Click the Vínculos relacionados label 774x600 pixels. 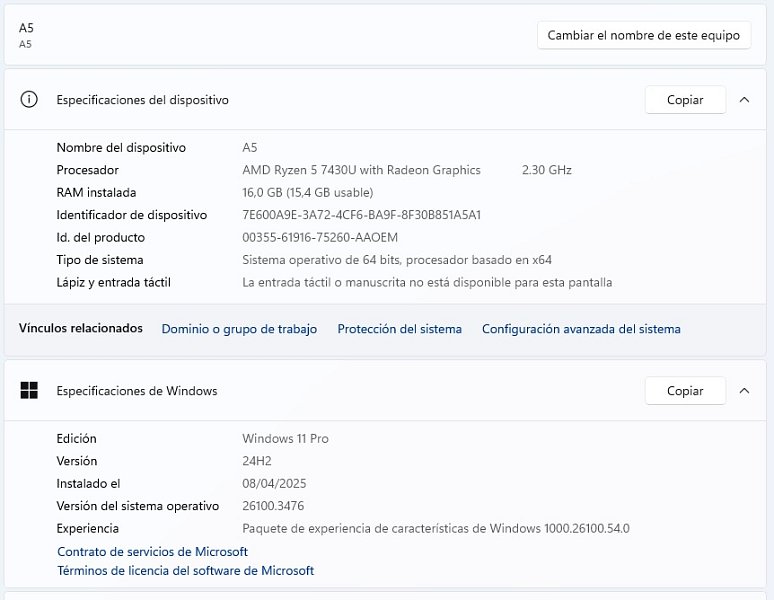coord(80,328)
